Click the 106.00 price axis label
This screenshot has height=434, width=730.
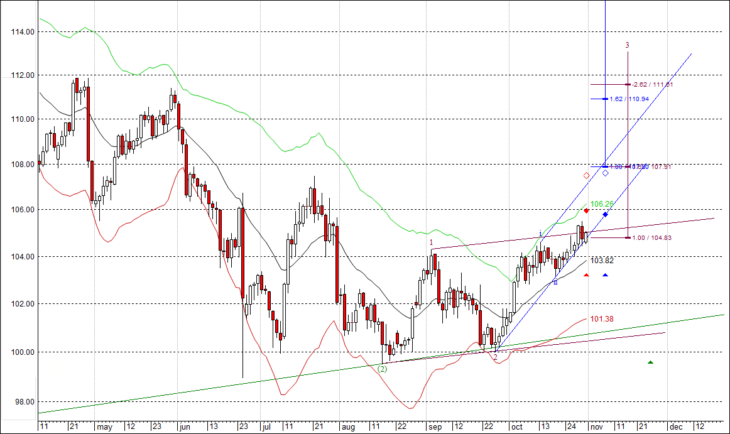click(x=22, y=210)
